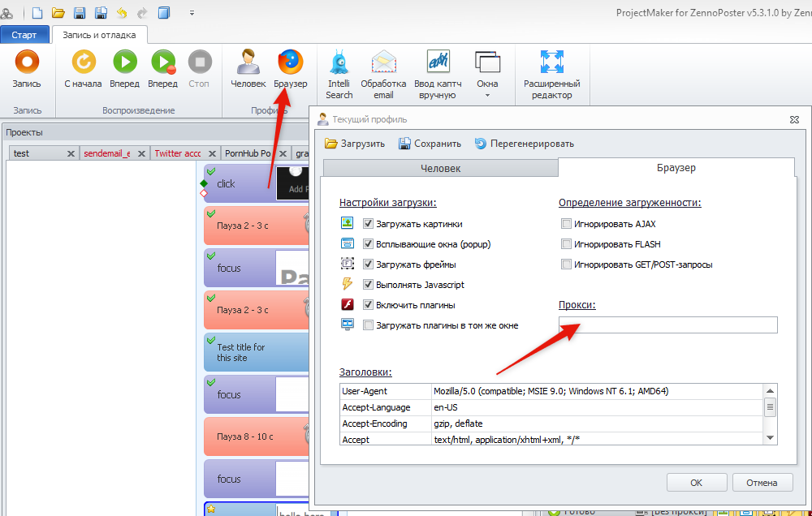Click Перегенерировать to regenerate profile
This screenshot has height=516, width=812.
524,144
